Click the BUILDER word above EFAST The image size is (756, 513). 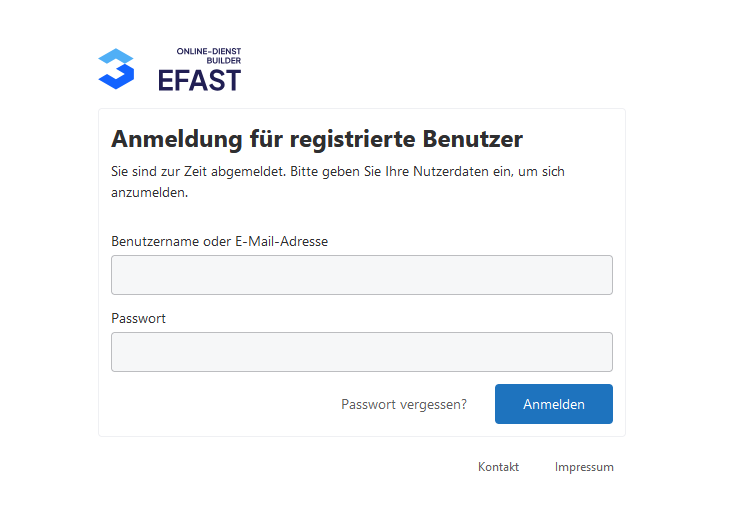[x=223, y=61]
